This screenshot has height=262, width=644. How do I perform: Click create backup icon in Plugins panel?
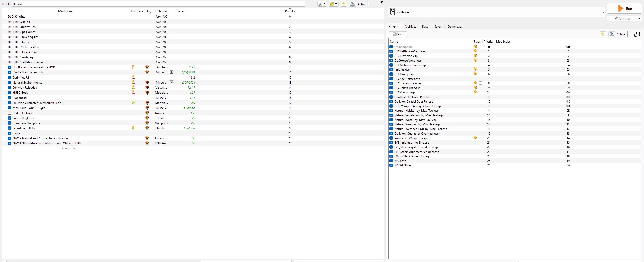[x=611, y=34]
